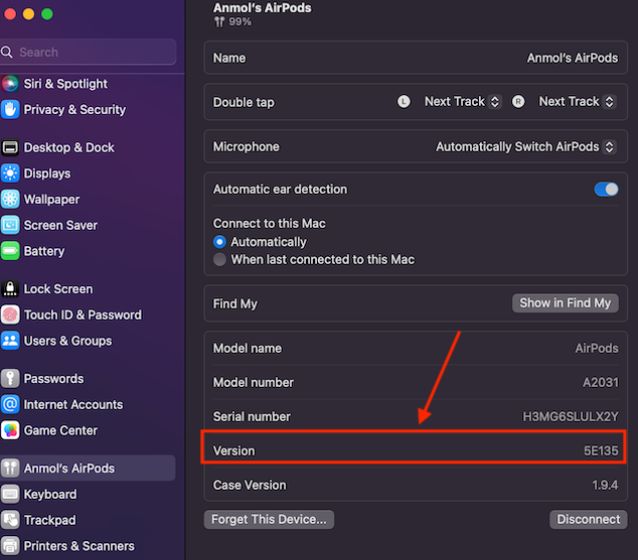
Task: Click the Desktop & Dock icon
Action: pos(10,148)
